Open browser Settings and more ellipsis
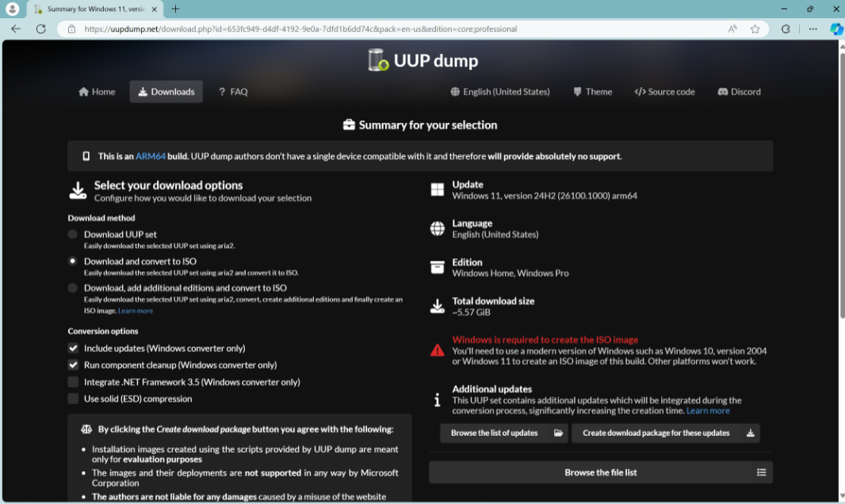Image resolution: width=845 pixels, height=504 pixels. pos(812,29)
